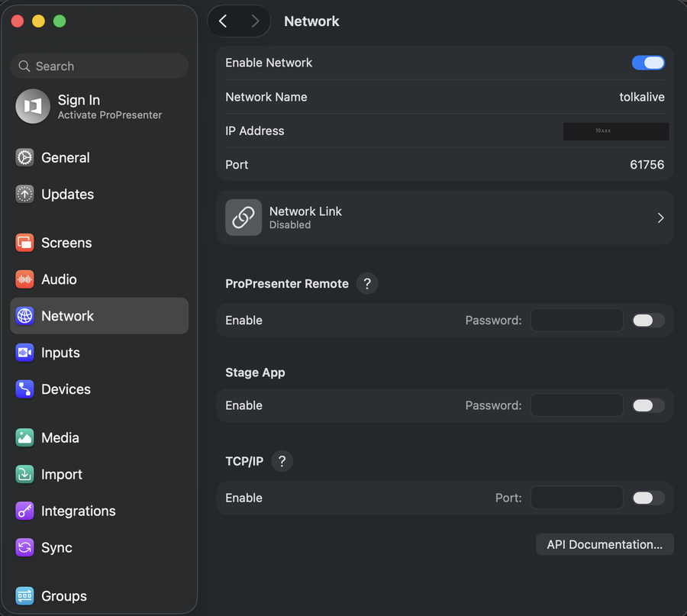Select the Inputs camera icon
Viewport: 687px width, 616px height.
[24, 353]
